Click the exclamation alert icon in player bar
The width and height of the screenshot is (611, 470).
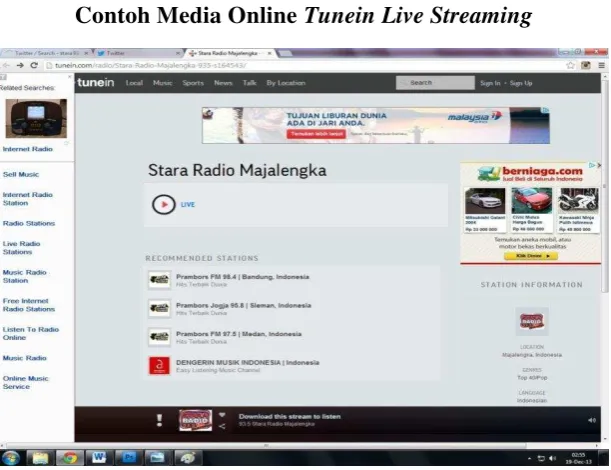pyautogui.click(x=159, y=420)
